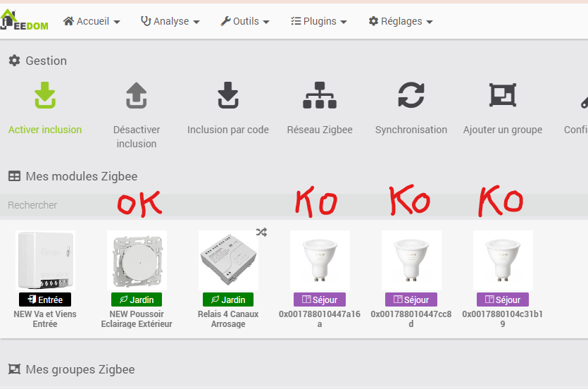
Task: Click the Séjour tag of 0x0017880104c31b19
Action: (x=503, y=300)
